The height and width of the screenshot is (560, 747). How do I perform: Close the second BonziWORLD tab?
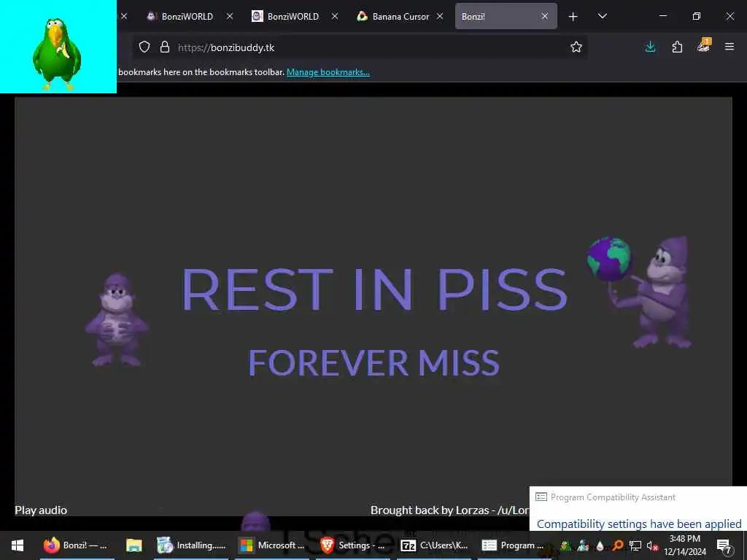335,16
